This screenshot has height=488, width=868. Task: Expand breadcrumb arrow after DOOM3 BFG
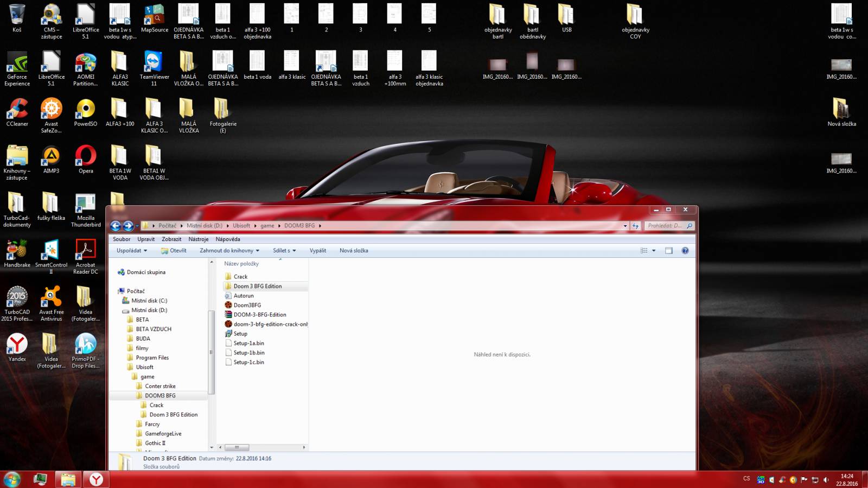tap(320, 226)
